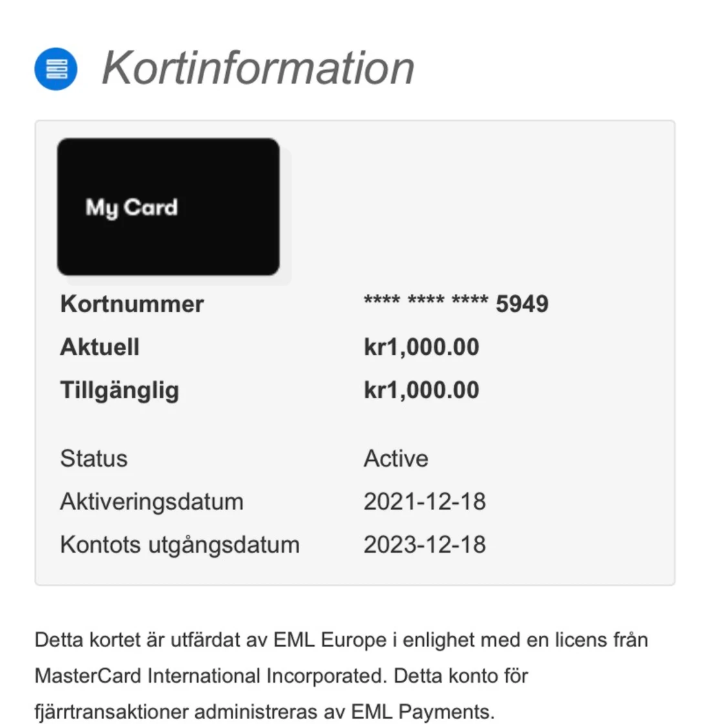
Task: Click the Kortnummer label
Action: [132, 304]
